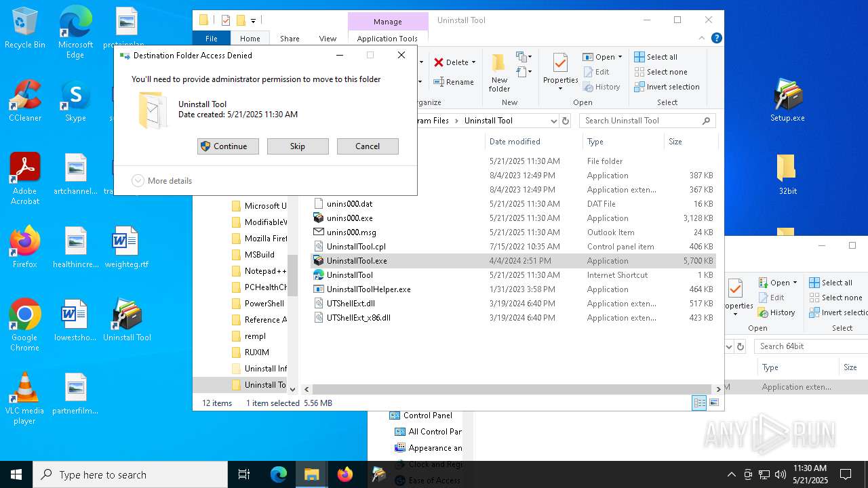Collapse the ribbon with chevron

coord(703,38)
